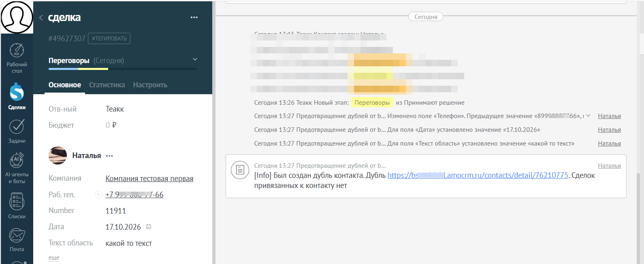Click the pipeline stage progress bar
The width and height of the screenshot is (644, 264).
point(123,69)
